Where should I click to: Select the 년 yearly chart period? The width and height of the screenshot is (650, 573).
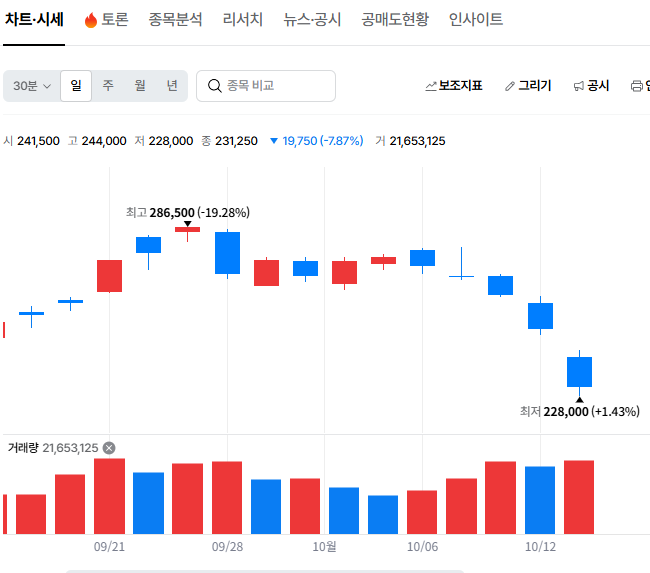point(172,86)
